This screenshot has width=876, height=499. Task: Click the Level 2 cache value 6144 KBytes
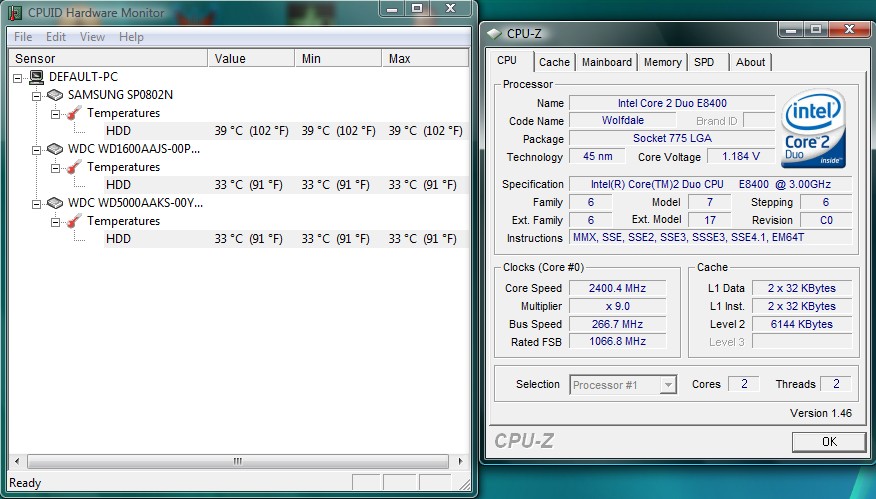pos(802,324)
